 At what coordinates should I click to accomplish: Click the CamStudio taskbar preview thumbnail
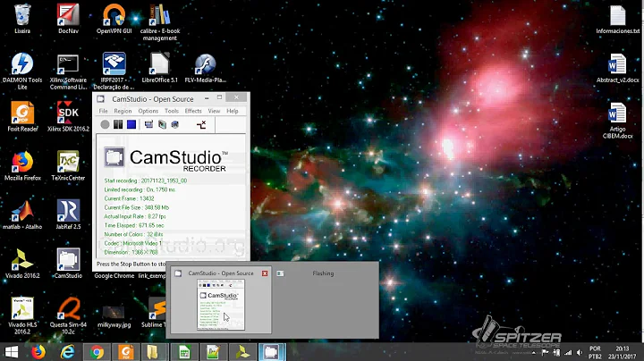coord(221,305)
